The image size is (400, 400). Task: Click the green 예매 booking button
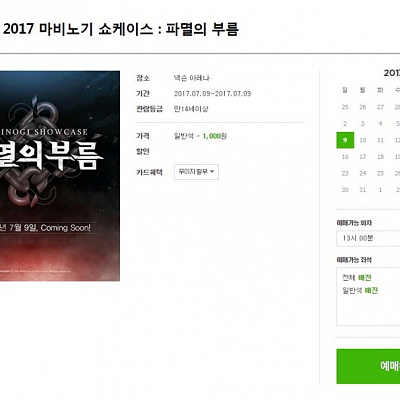tap(368, 366)
